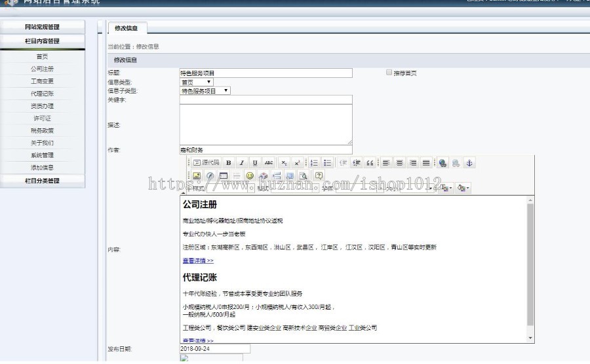
Task: Switch editor to source code view
Action: tap(206, 163)
